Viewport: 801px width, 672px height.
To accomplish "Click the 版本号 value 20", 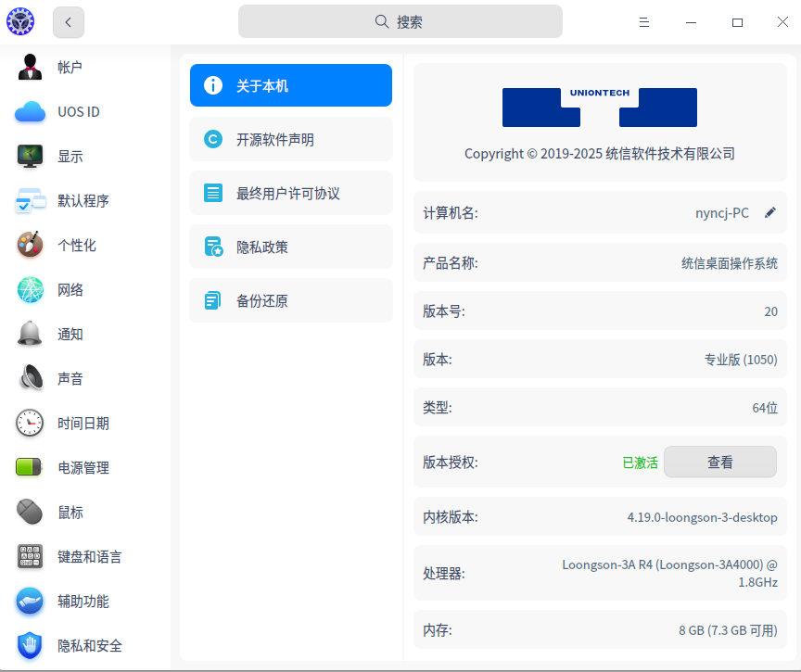I will pos(770,311).
